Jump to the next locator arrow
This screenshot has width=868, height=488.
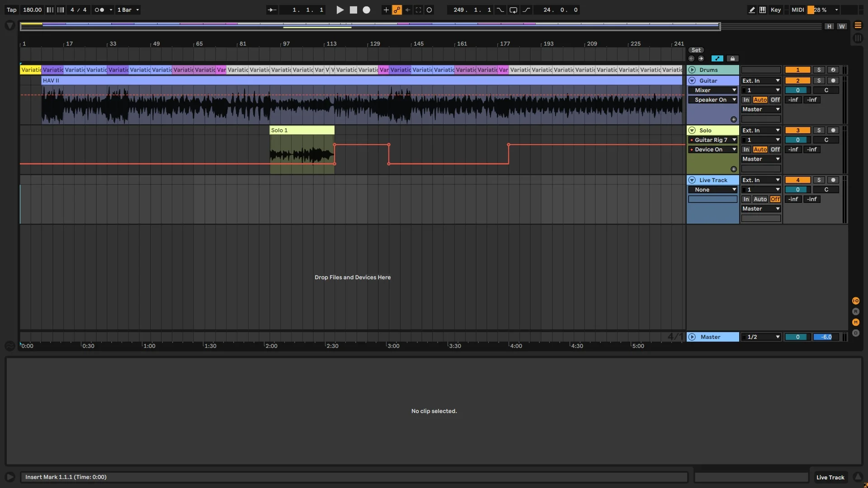701,58
